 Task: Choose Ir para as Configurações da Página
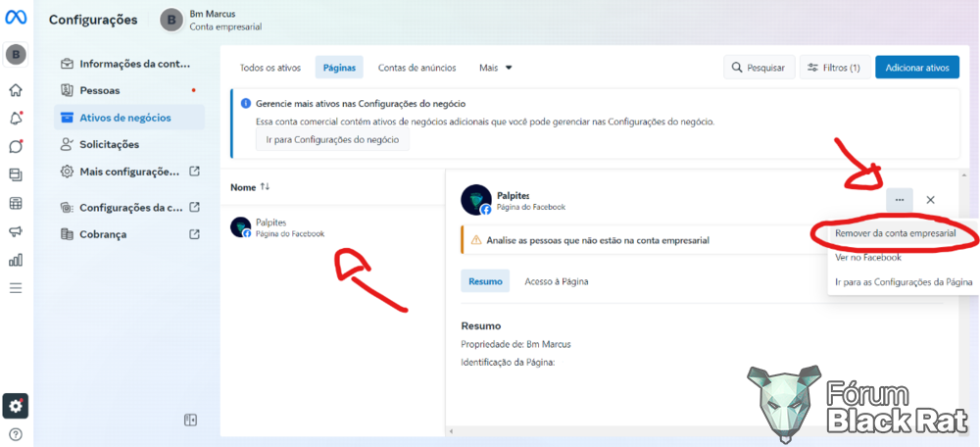click(x=904, y=282)
